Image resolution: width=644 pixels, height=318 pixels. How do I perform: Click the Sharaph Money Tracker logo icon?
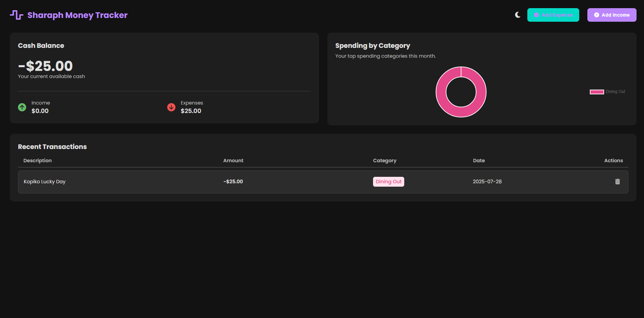tap(17, 15)
